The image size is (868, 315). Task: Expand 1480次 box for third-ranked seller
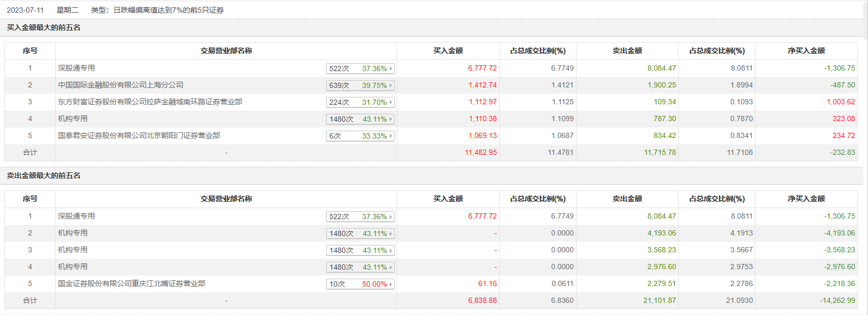coord(360,250)
